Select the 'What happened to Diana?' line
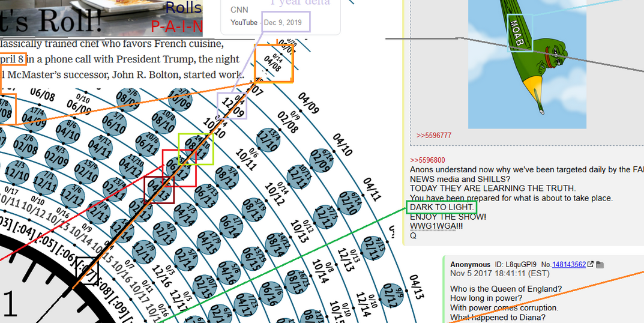The height and width of the screenshot is (323, 644). tap(498, 317)
